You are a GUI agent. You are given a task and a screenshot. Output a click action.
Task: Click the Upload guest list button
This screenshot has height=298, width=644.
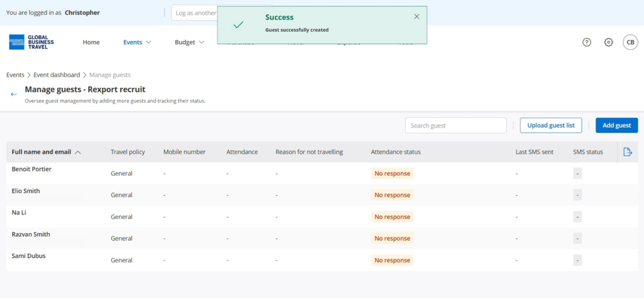tap(551, 125)
